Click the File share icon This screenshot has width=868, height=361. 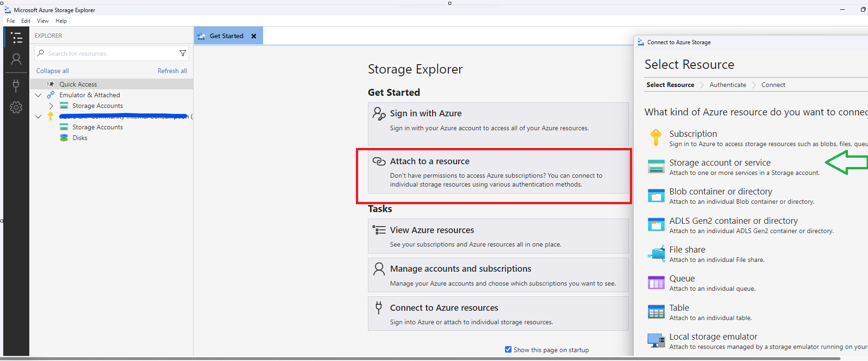coord(656,254)
